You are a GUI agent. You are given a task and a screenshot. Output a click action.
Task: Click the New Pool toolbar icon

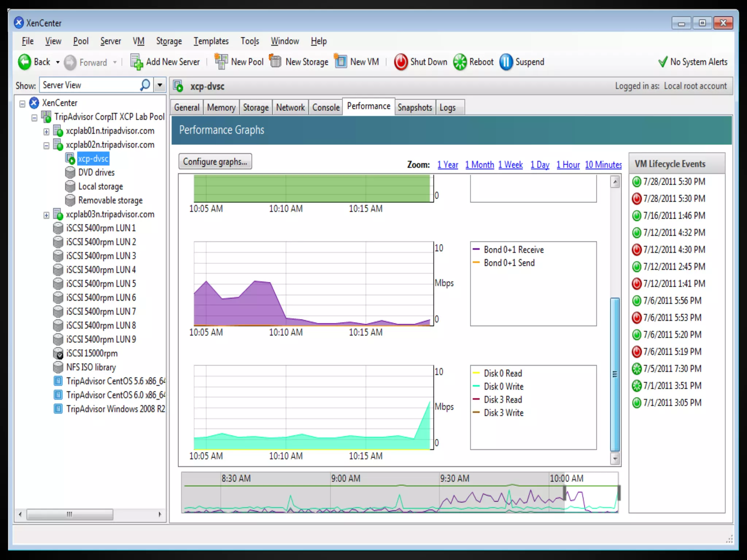tap(221, 62)
